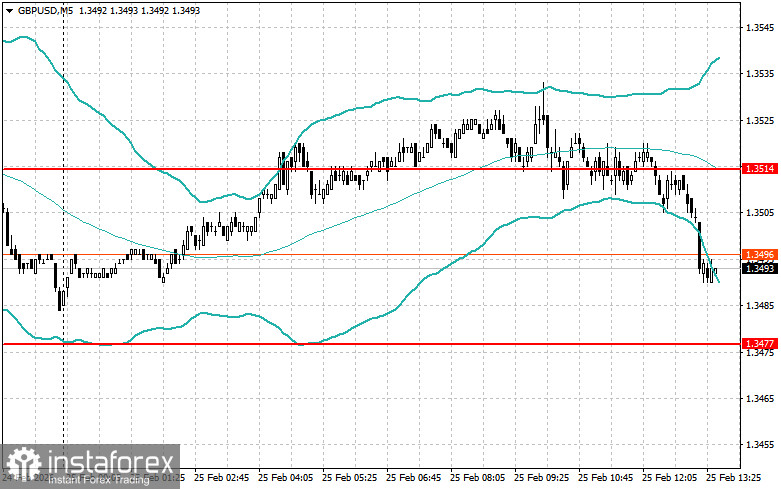Click the 1.3525 price axis value
This screenshot has height=489, width=781.
[760, 121]
